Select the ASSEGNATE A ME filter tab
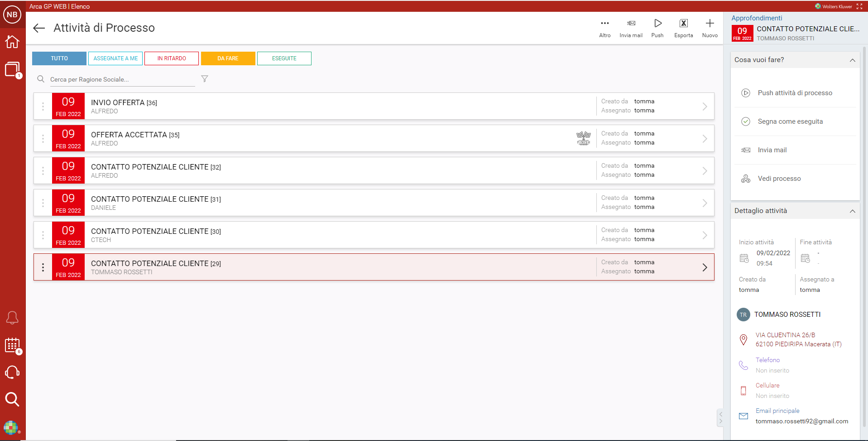 tap(115, 58)
